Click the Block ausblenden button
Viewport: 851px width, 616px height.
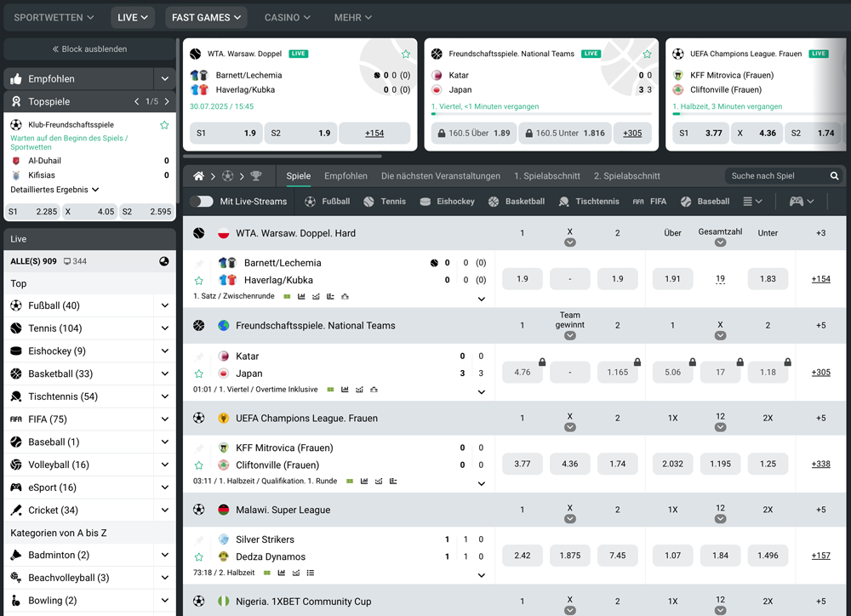[x=89, y=49]
